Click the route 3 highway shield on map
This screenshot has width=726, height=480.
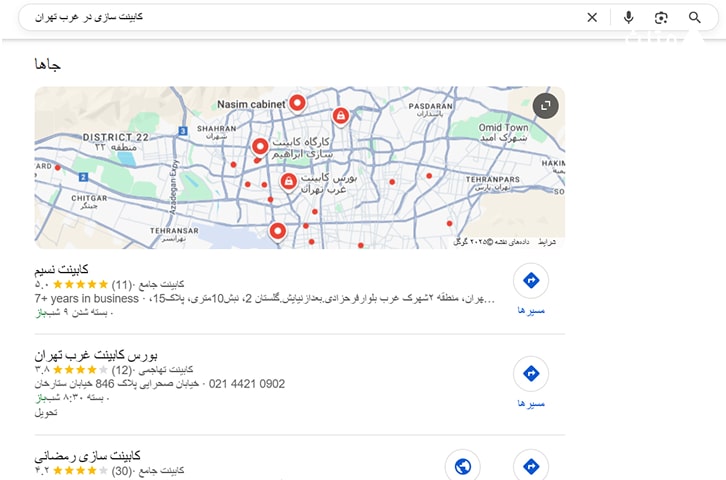183,131
